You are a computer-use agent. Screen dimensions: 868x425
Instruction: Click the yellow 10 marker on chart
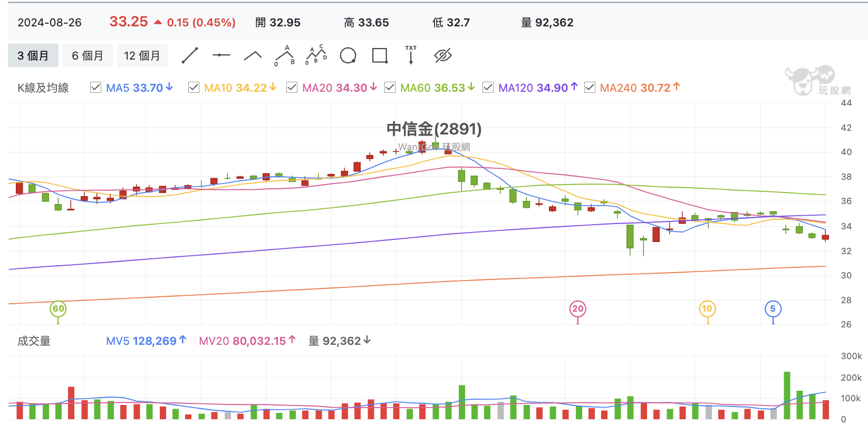[707, 309]
